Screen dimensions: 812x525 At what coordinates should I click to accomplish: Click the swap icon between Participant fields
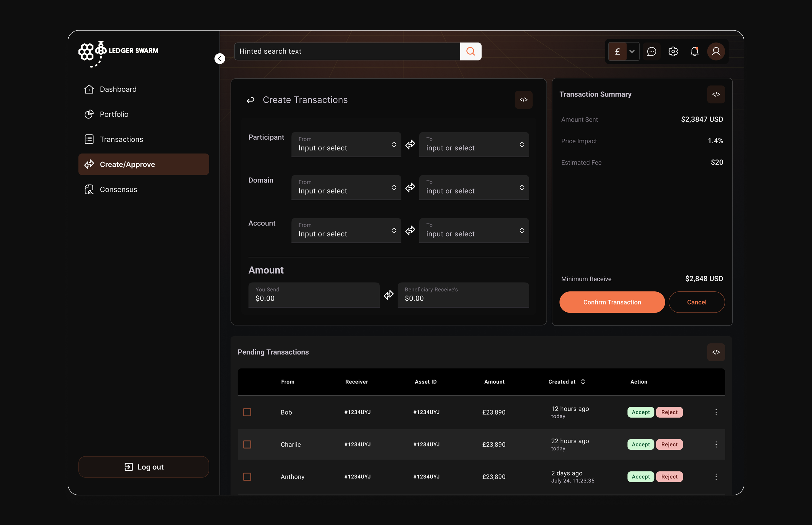(x=410, y=144)
